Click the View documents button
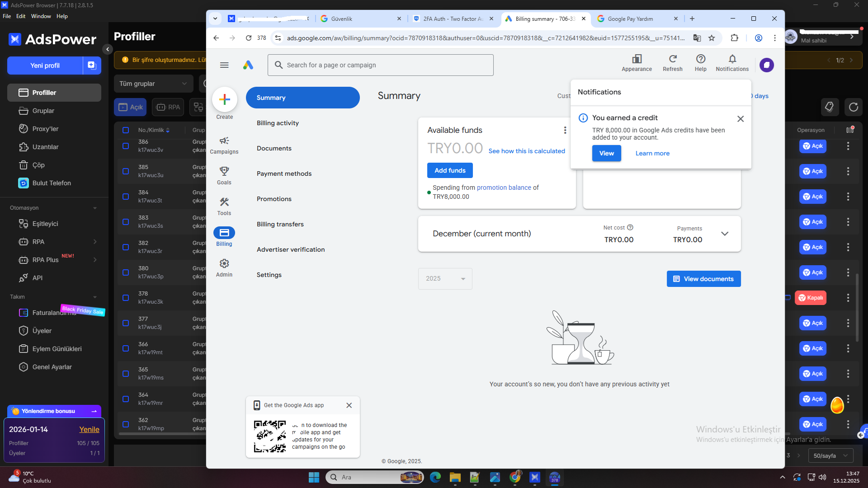This screenshot has height=488, width=868. click(x=703, y=279)
